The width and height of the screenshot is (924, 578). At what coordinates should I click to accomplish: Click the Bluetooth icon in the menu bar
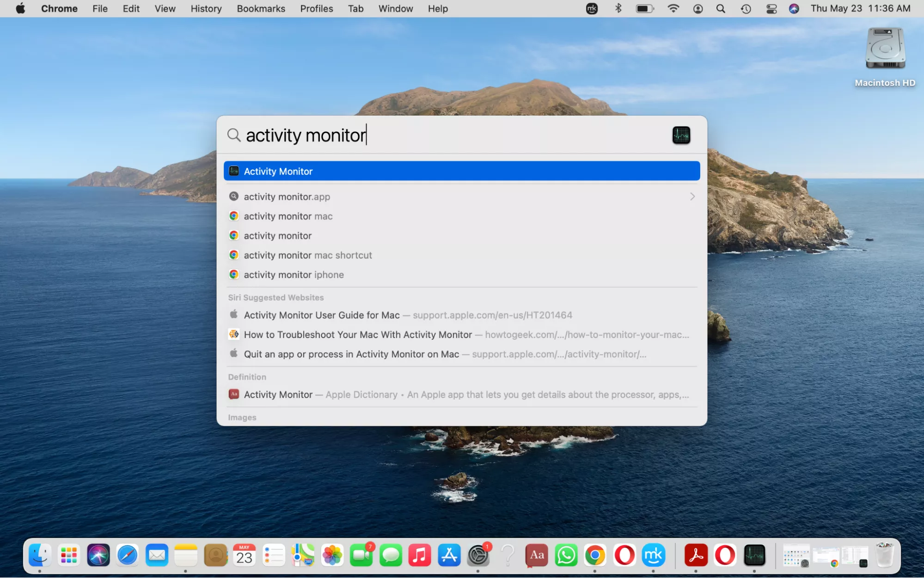click(x=618, y=8)
